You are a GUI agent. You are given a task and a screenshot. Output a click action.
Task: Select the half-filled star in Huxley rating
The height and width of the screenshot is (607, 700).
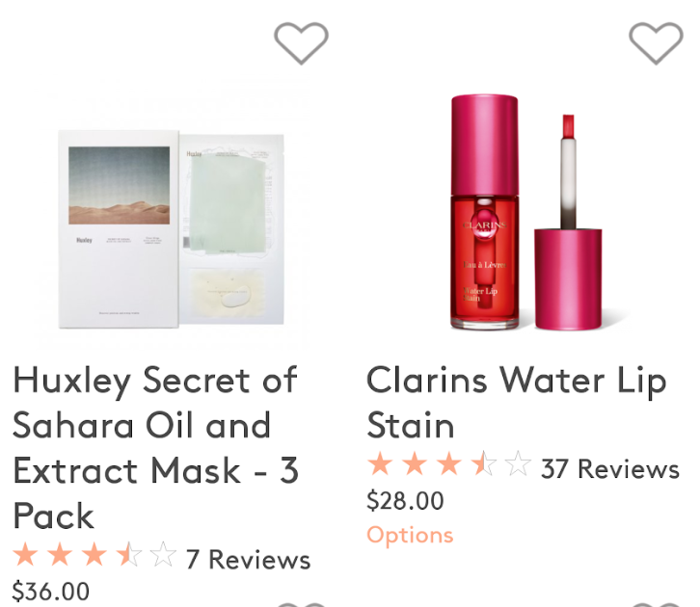[129, 554]
